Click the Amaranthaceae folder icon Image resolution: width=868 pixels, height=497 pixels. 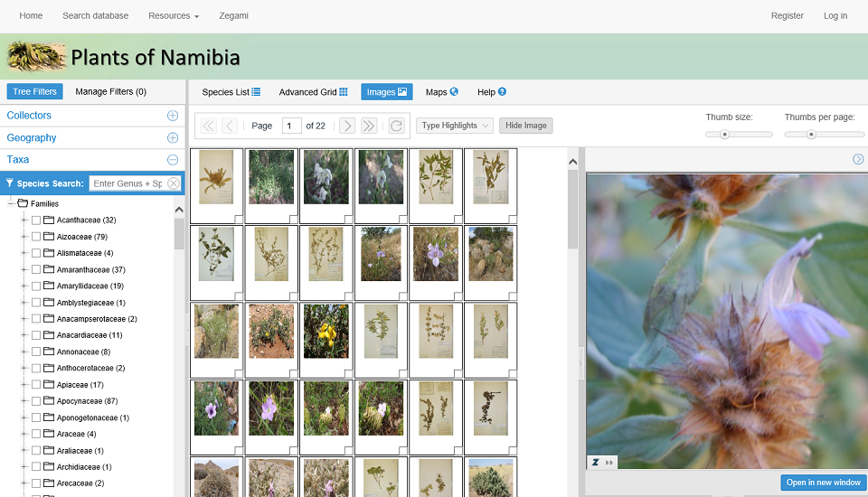tap(49, 269)
